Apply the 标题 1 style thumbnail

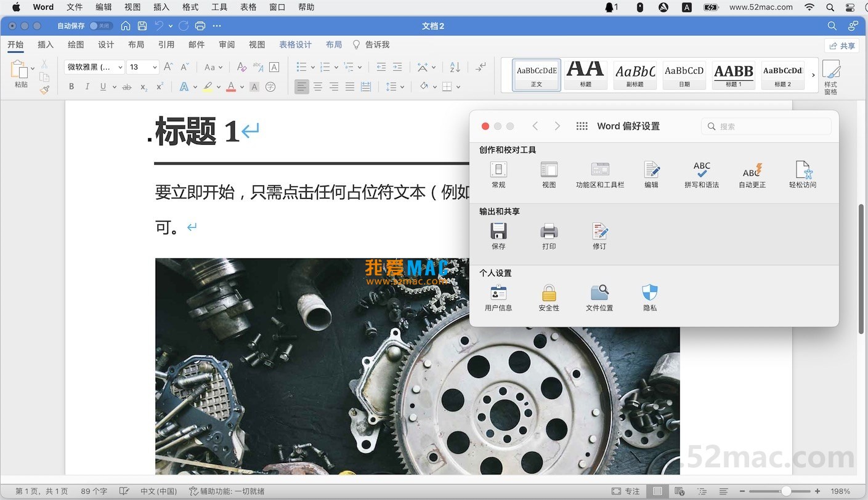click(x=734, y=75)
